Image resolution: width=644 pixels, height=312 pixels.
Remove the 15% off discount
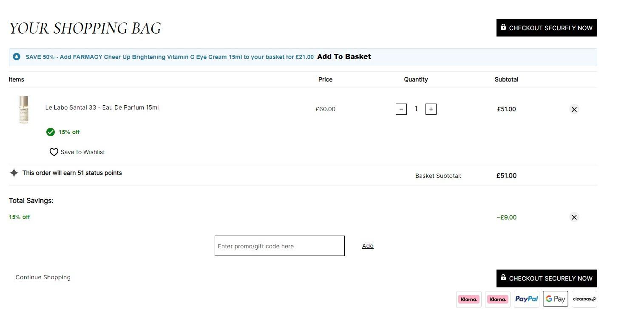point(574,217)
